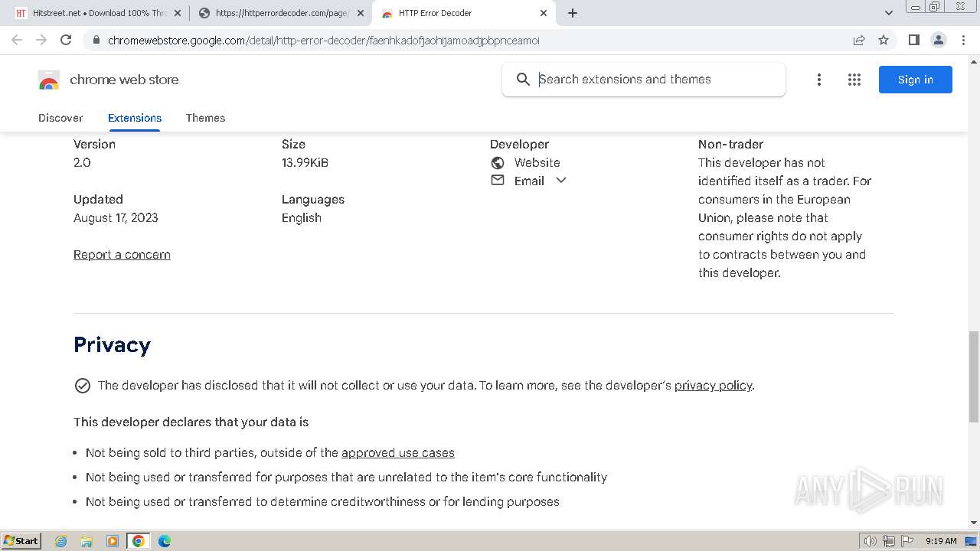The image size is (980, 551).
Task: Click the page vertical scrollbar thumb
Action: (974, 377)
